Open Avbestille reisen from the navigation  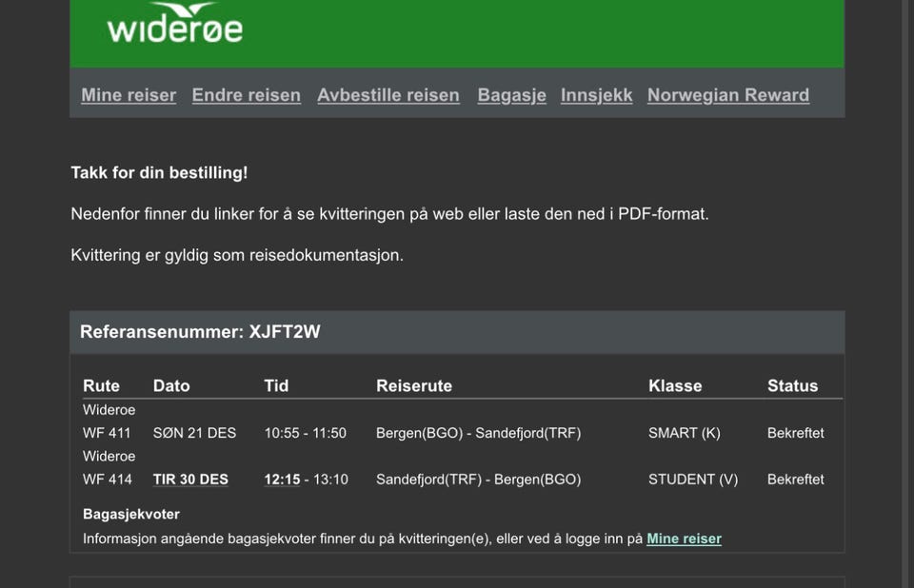[x=388, y=95]
